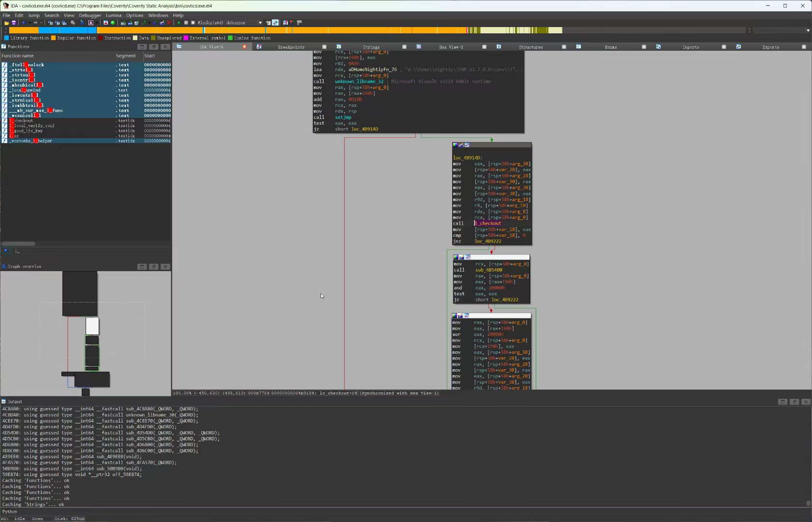Open a file via toolbar folder icon
Viewport: 812px width, 522px height.
click(x=7, y=23)
